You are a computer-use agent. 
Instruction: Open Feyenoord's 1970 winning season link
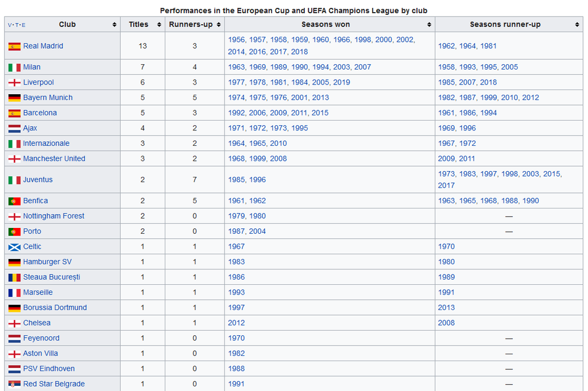coord(236,338)
